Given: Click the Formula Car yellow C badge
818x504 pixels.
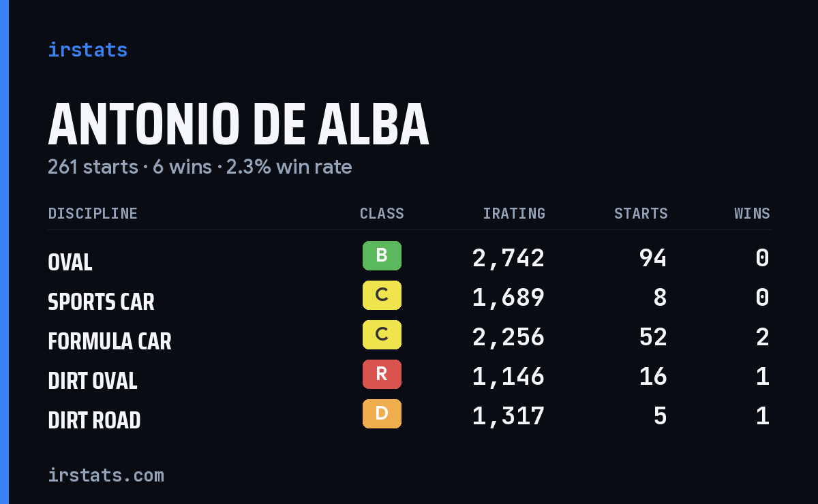Looking at the screenshot, I should (x=382, y=334).
